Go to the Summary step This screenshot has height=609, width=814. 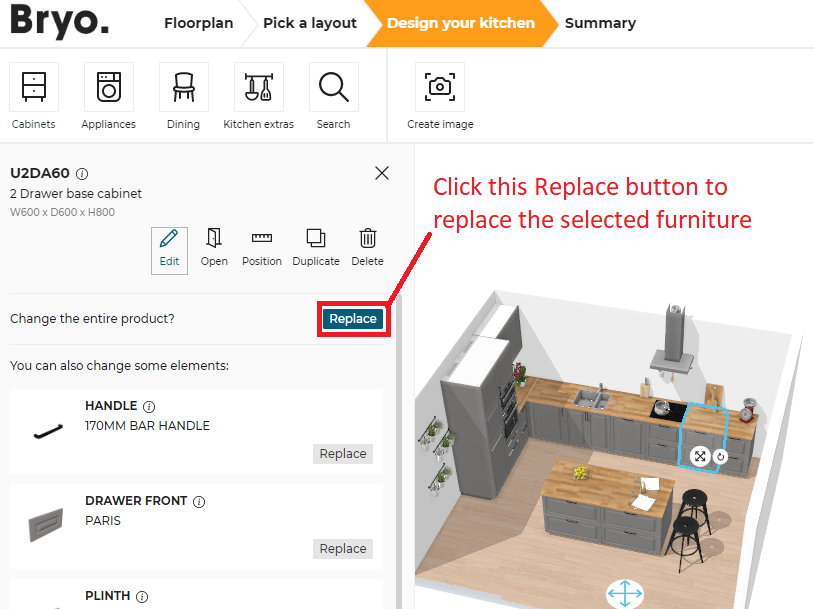[x=600, y=22]
